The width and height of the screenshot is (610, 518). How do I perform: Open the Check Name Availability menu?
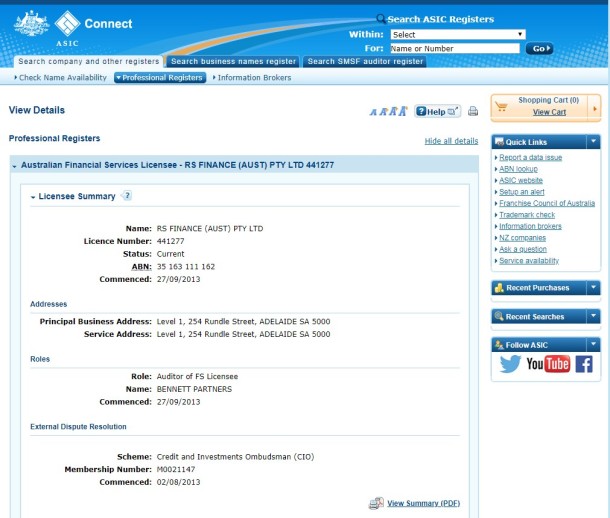(x=60, y=77)
